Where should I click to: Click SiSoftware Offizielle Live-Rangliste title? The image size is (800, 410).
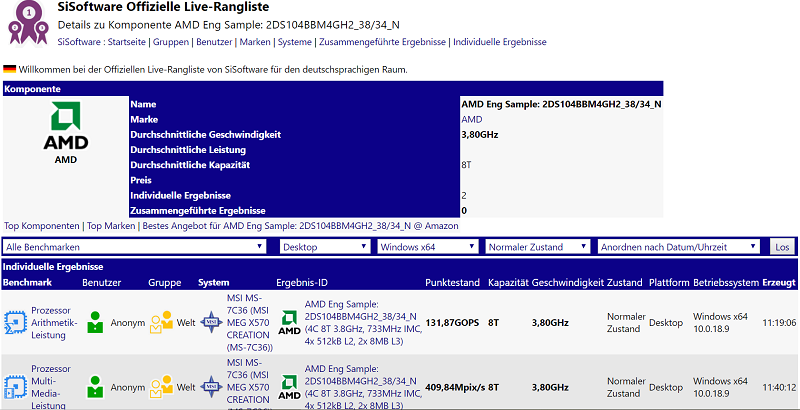163,7
